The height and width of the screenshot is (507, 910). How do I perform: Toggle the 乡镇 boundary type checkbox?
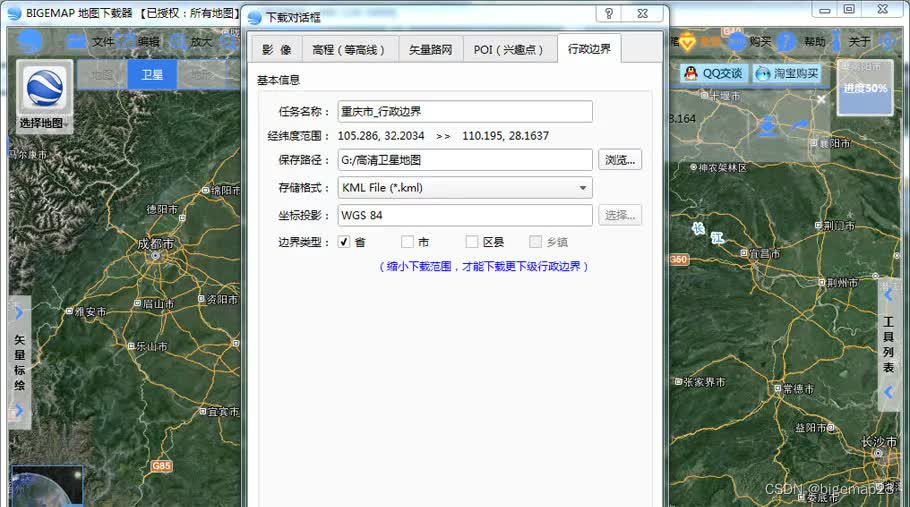[x=535, y=242]
